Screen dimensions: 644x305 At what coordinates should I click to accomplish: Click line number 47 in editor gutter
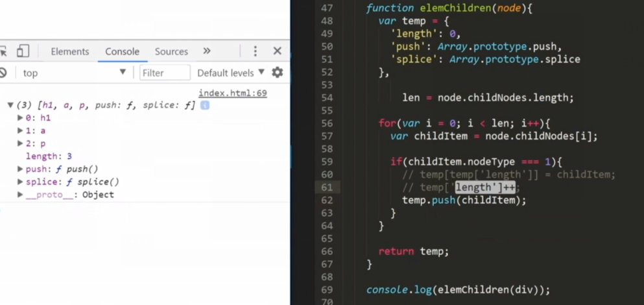point(326,8)
